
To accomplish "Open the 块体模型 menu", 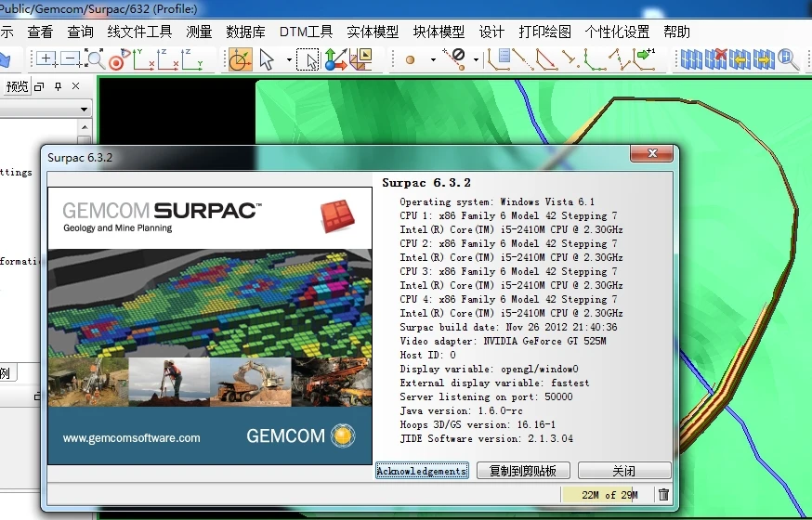I will click(439, 32).
